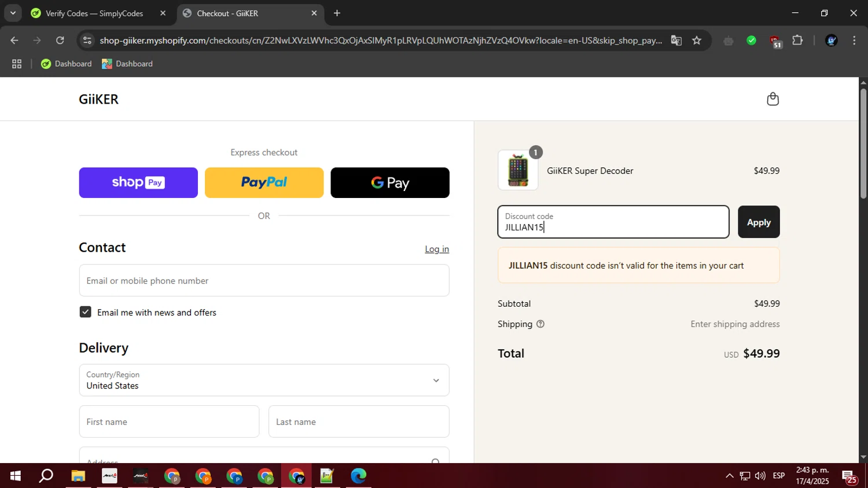The width and height of the screenshot is (868, 488).
Task: Open the translate page icon in the address bar
Action: pyautogui.click(x=676, y=41)
